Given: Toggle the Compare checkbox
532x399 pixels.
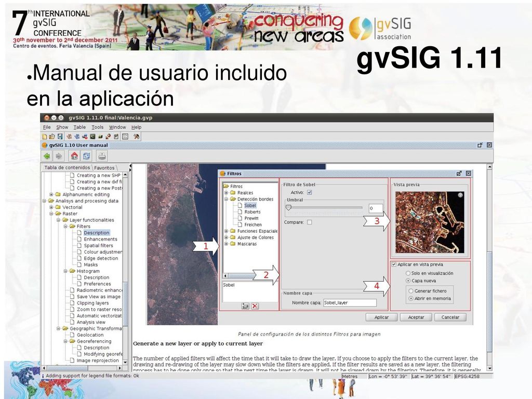Looking at the screenshot, I should tap(310, 222).
